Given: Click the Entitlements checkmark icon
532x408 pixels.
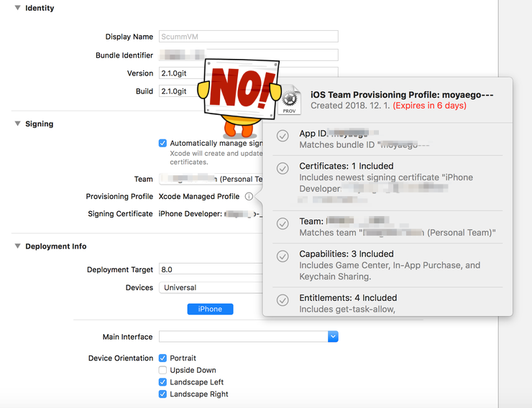Looking at the screenshot, I should 283,300.
